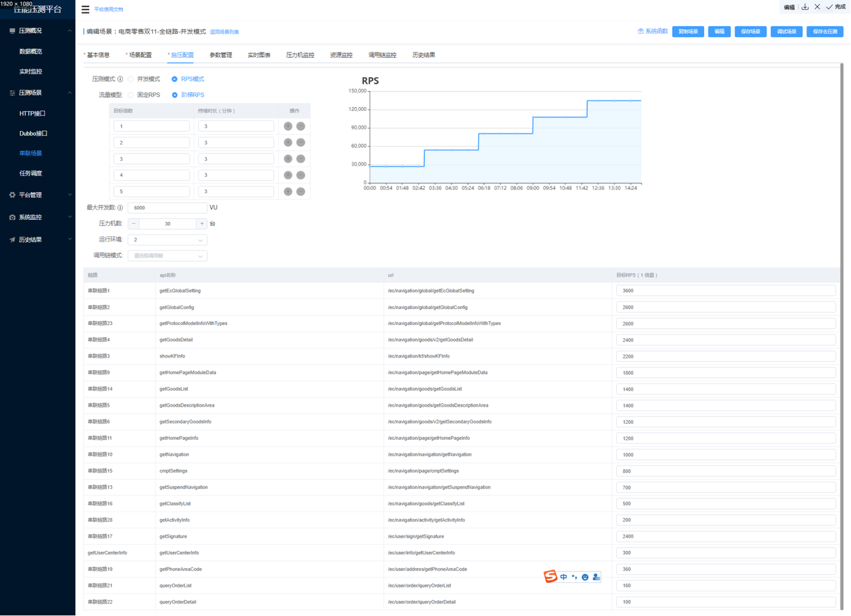Add a step after the multiplier 1 row

point(288,126)
